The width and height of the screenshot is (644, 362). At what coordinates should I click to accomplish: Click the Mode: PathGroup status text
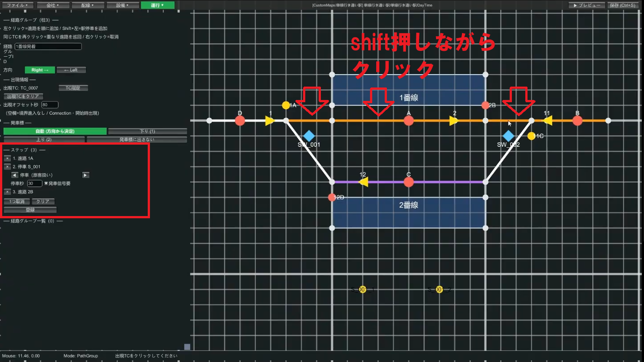tap(81, 356)
